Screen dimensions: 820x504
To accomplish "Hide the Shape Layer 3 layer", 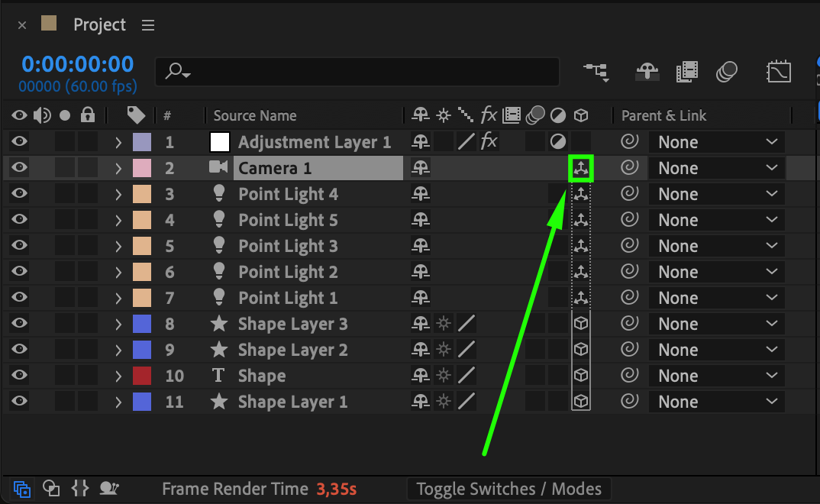I will click(19, 324).
